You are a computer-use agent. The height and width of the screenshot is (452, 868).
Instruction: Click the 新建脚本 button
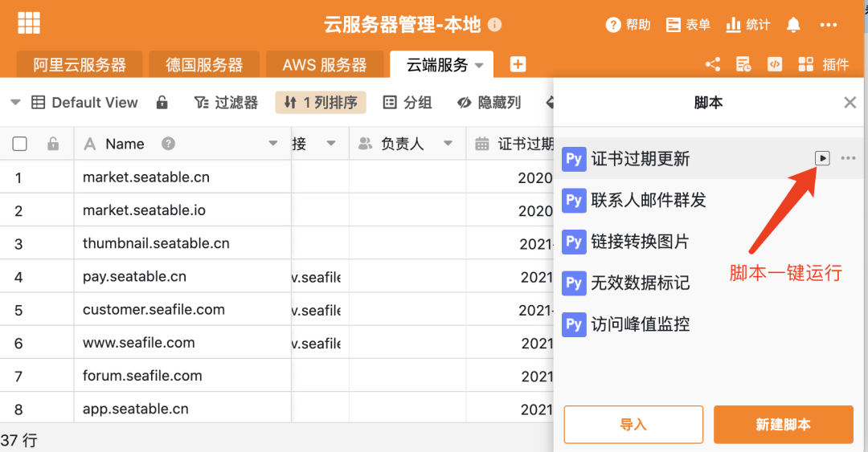783,425
